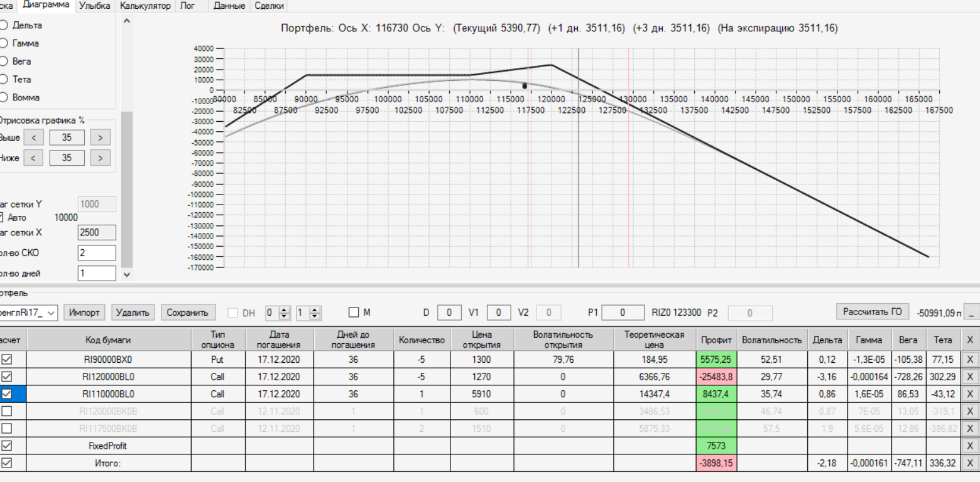Choose the Вега radio option

pyautogui.click(x=4, y=62)
